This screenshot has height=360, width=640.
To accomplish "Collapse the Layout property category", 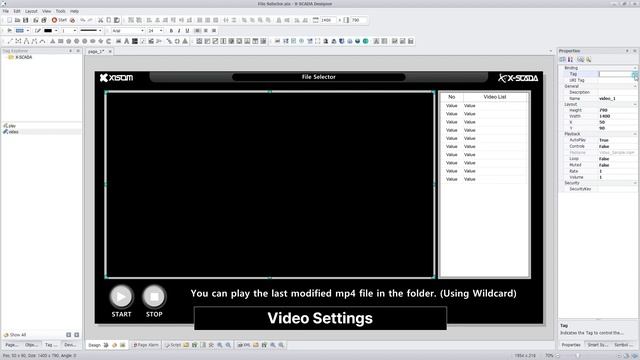I will click(x=635, y=104).
